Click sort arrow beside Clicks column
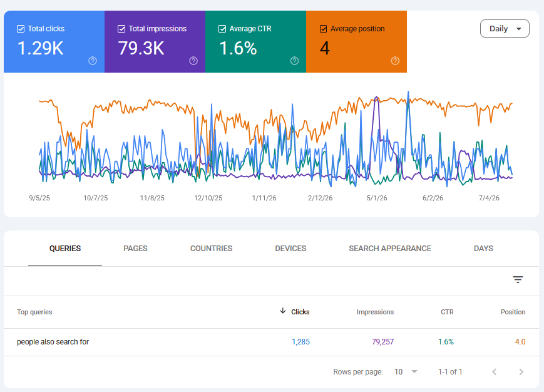 (283, 311)
